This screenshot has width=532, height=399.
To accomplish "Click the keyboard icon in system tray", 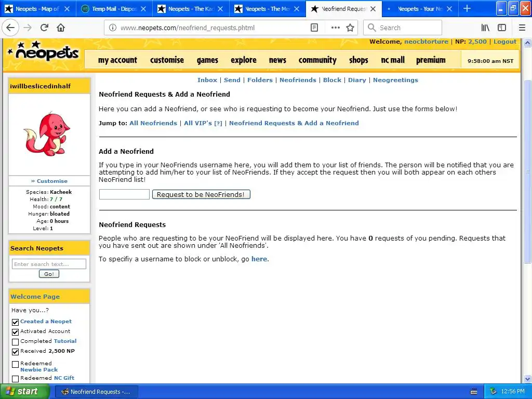I will point(474,392).
